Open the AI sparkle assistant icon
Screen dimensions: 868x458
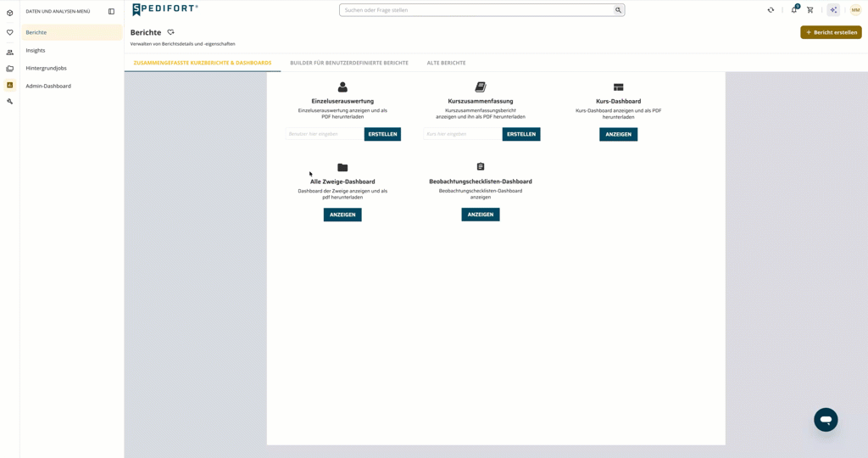pyautogui.click(x=833, y=10)
